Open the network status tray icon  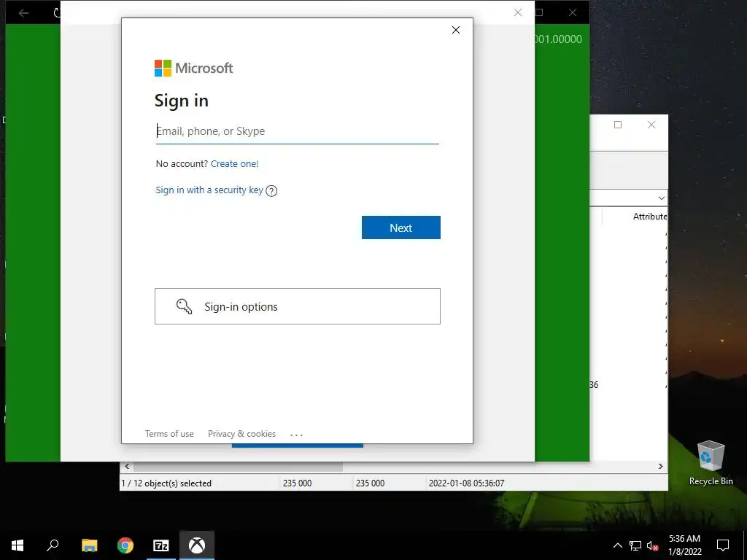tap(635, 545)
